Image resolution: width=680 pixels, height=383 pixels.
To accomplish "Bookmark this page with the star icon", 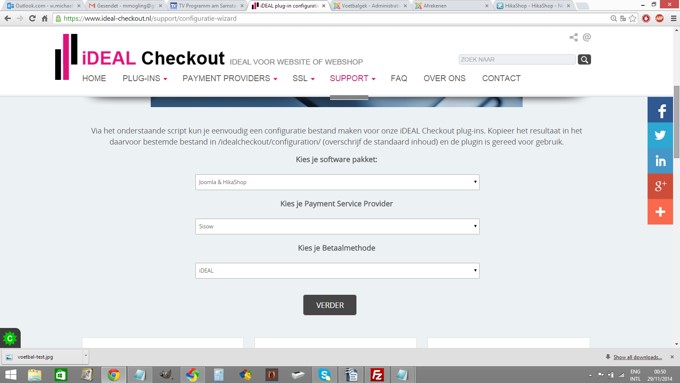I will [x=633, y=19].
